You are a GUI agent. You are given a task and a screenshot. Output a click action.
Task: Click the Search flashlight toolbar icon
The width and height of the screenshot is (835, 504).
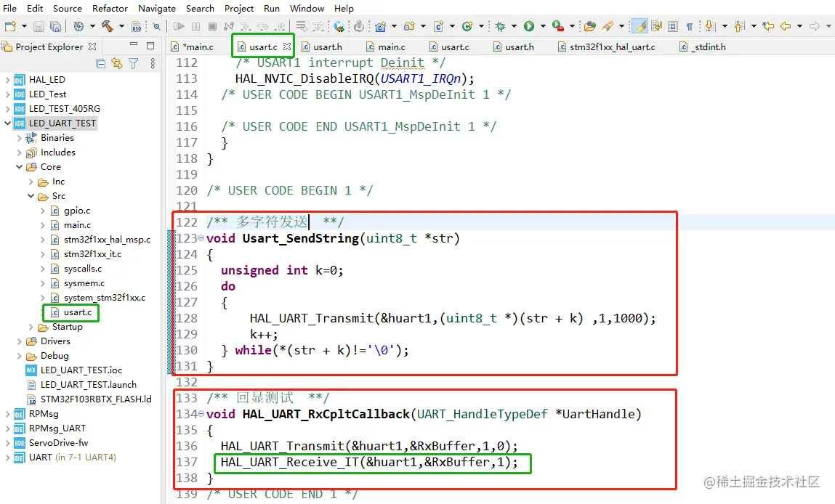tap(608, 26)
